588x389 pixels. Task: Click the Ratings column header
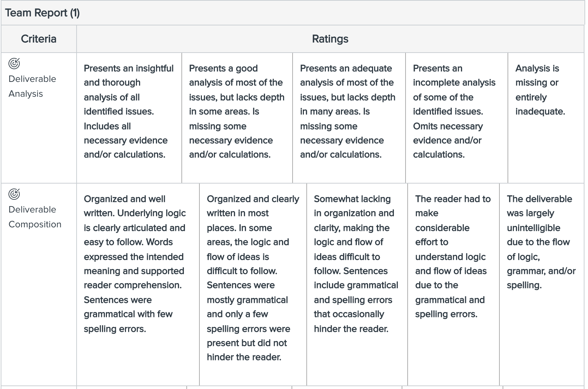[x=330, y=39]
